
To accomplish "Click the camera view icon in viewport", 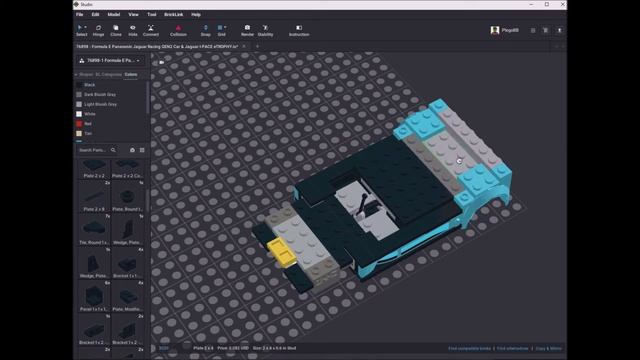I will 162,62.
